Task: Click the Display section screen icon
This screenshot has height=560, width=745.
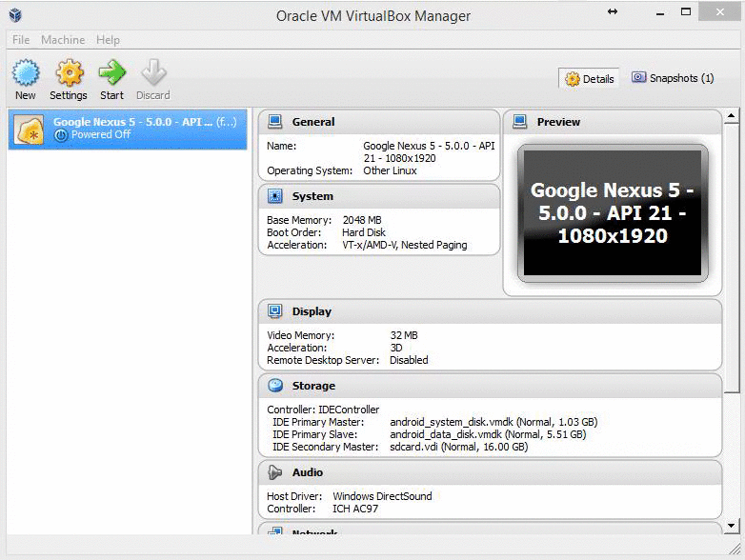Action: click(275, 311)
